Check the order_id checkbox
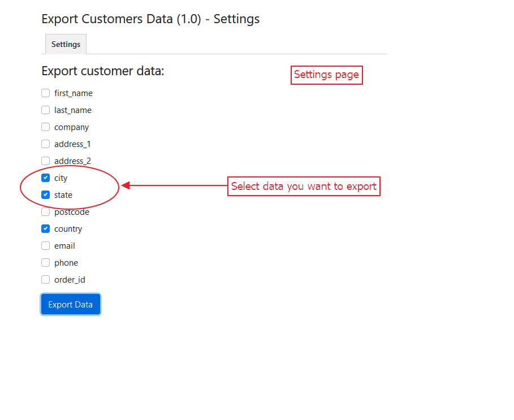 point(46,280)
